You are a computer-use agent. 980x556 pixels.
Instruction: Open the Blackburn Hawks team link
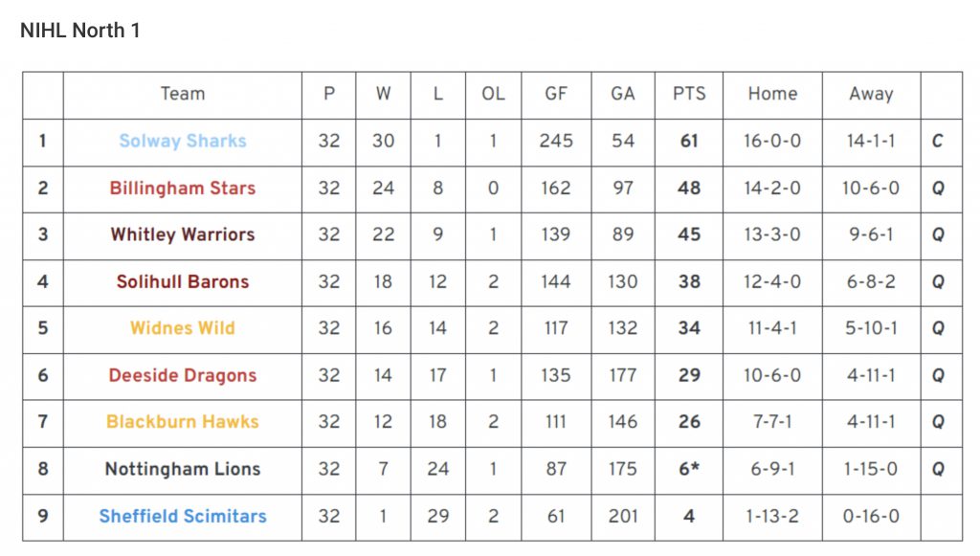click(183, 422)
